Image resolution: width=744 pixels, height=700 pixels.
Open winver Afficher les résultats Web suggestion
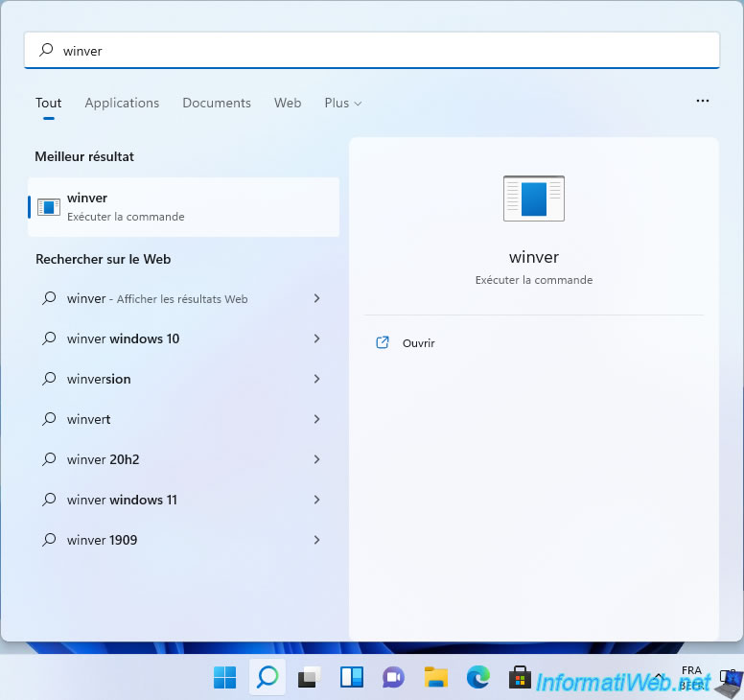(x=184, y=298)
